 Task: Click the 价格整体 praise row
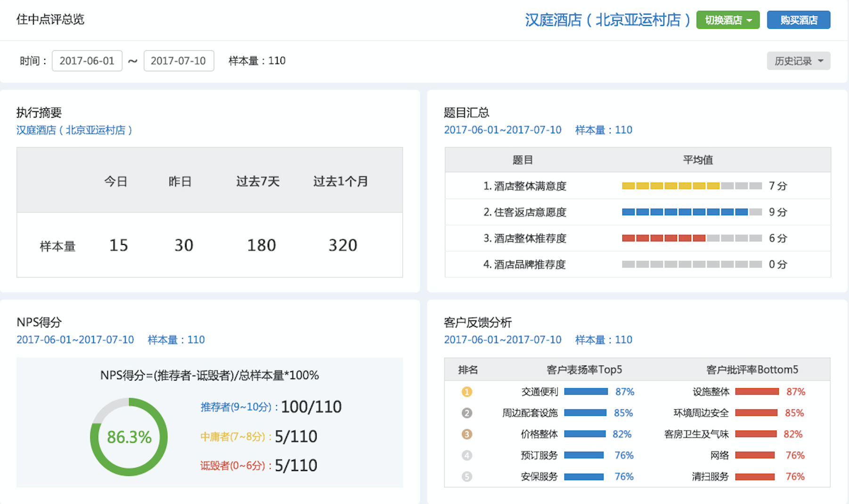tap(576, 434)
